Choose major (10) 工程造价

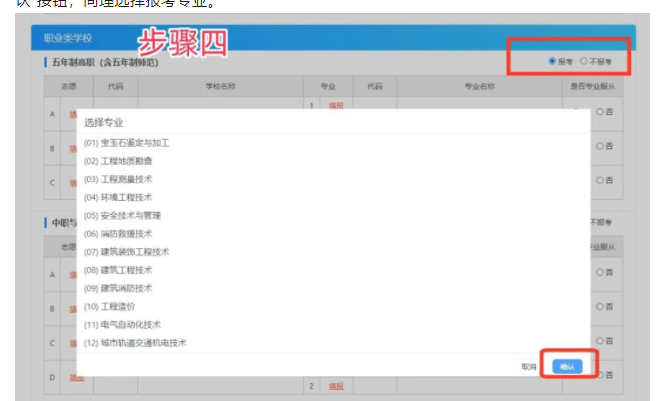[x=112, y=306]
